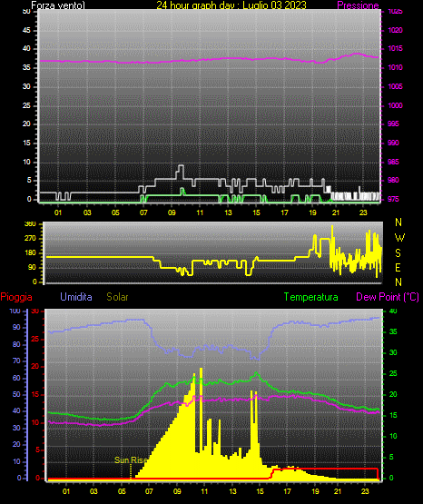Click the Pressione legend label
The height and width of the screenshot is (504, 423).
pyautogui.click(x=358, y=5)
